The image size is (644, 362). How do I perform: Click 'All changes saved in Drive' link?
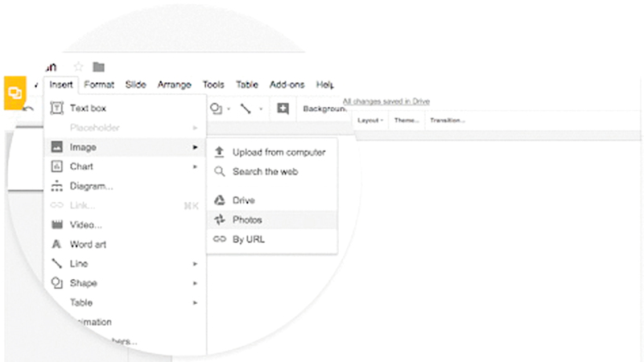click(x=386, y=101)
